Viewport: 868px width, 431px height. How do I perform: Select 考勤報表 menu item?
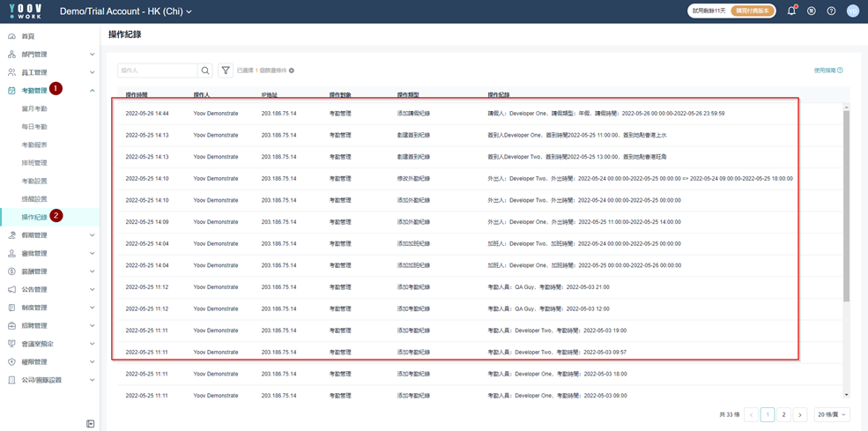tap(34, 145)
